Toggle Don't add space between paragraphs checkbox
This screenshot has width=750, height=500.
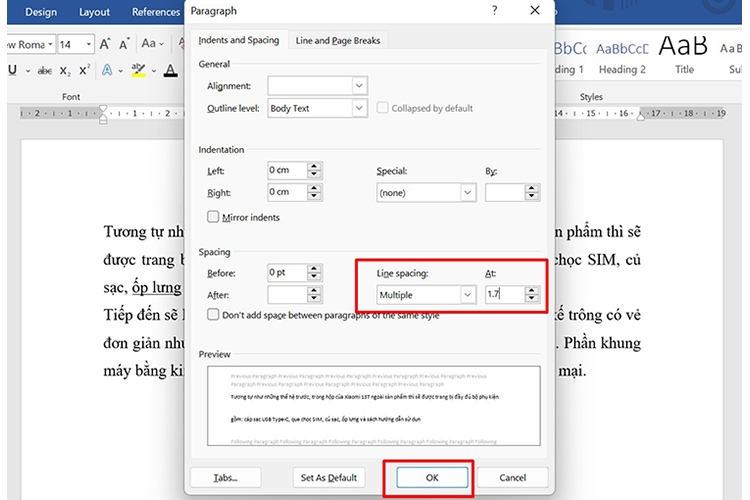click(213, 314)
